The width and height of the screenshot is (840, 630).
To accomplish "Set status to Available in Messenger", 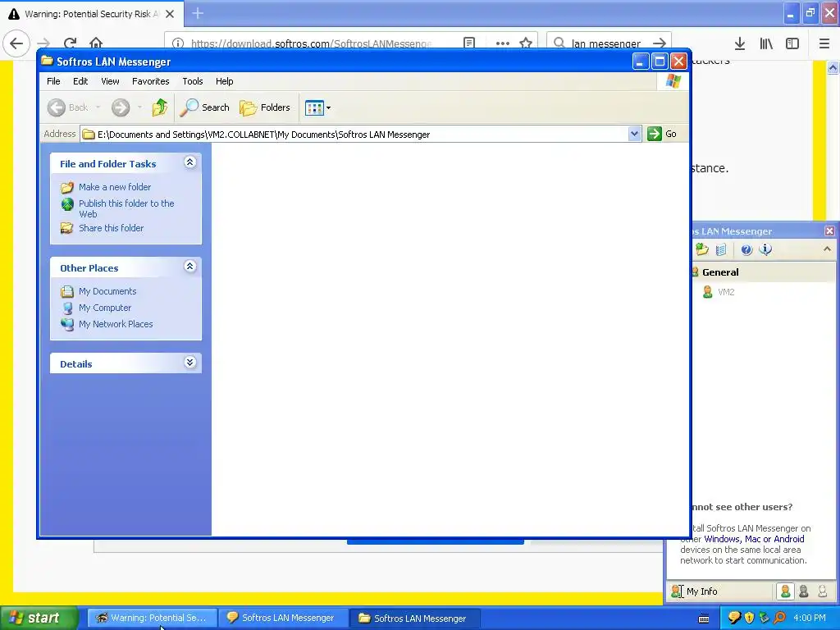I will click(x=785, y=591).
